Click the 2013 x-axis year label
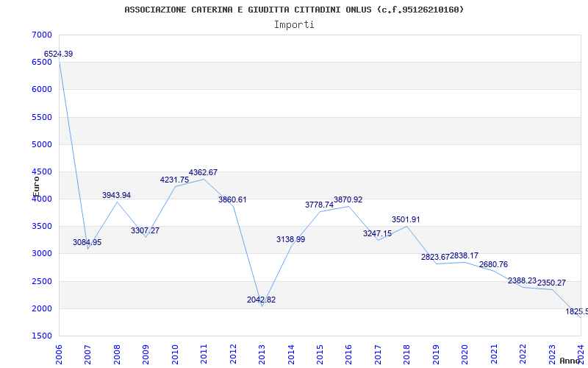The height and width of the screenshot is (368, 588). coord(262,354)
